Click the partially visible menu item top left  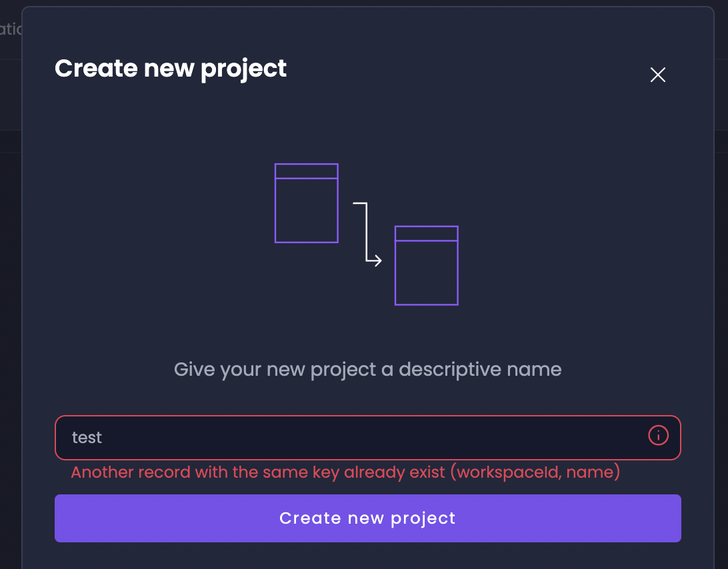point(10,29)
